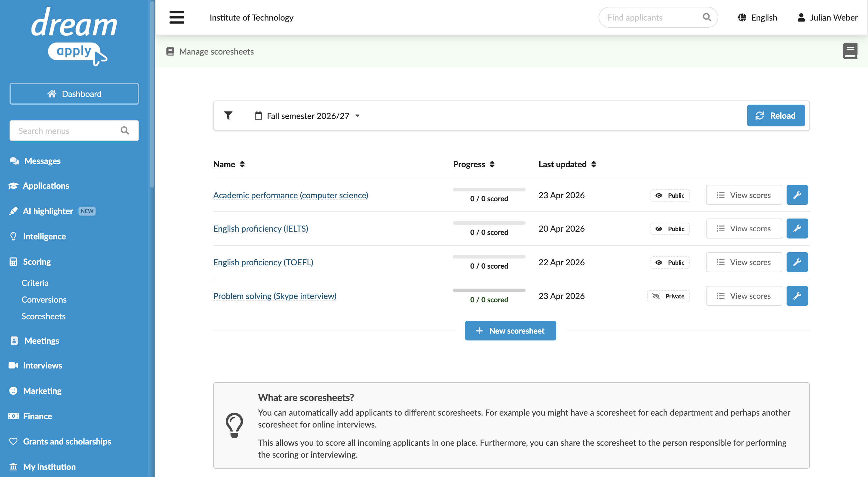The width and height of the screenshot is (868, 477).
Task: Open the hamburger menu in the top bar
Action: pyautogui.click(x=177, y=17)
